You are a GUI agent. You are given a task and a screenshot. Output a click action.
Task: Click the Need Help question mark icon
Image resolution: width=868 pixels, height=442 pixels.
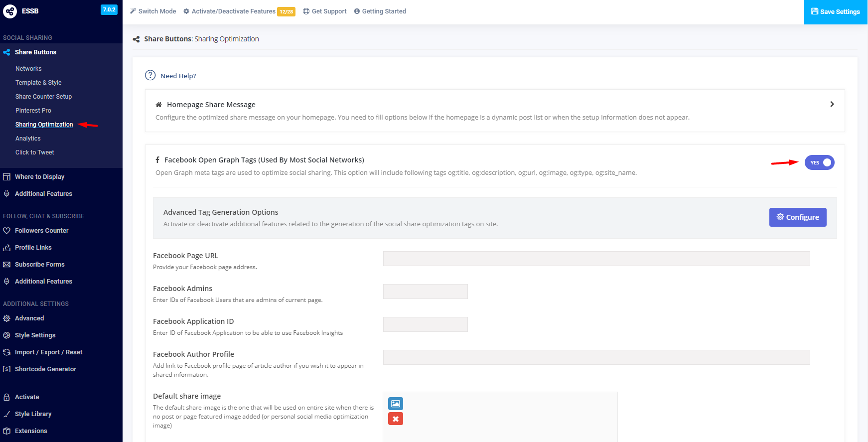150,75
